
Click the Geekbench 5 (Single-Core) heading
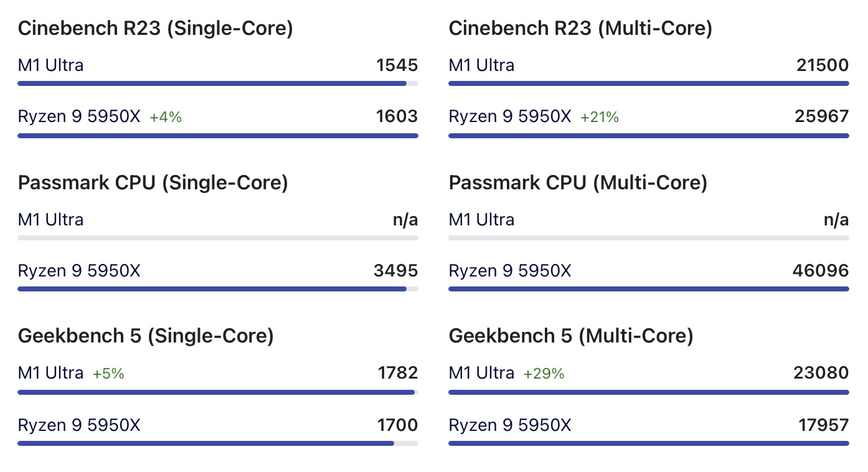click(x=146, y=336)
